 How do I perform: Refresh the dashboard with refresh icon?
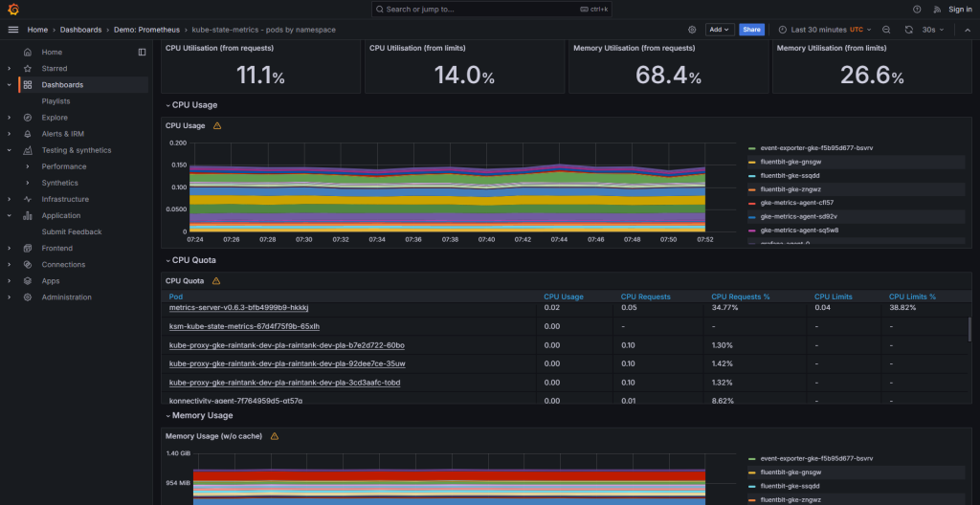[909, 30]
